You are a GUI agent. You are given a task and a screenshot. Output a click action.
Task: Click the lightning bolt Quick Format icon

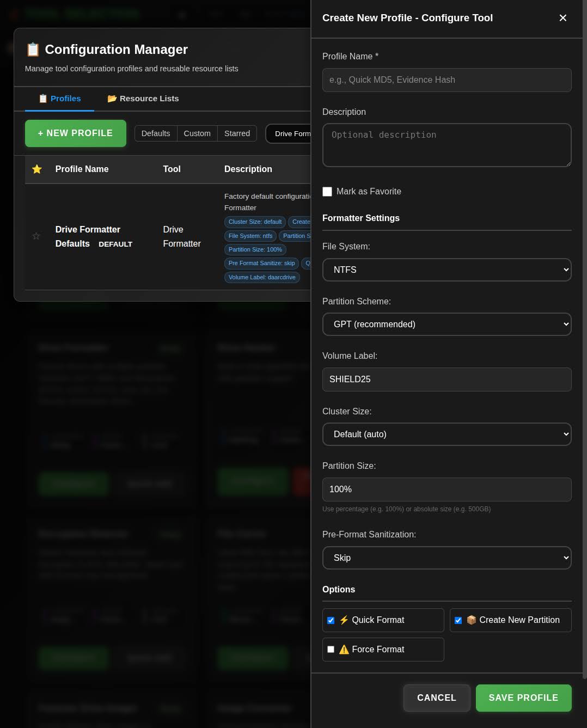344,620
